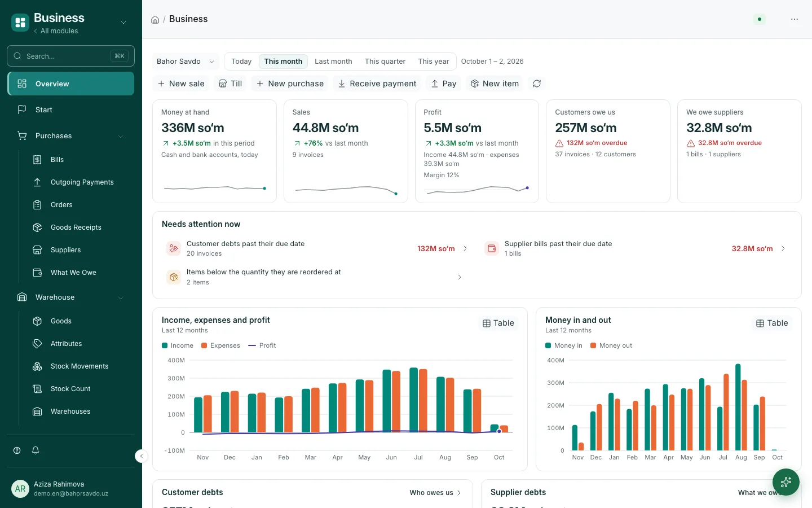The width and height of the screenshot is (812, 508).
Task: Go to Goods Receipts page
Action: coord(77,227)
